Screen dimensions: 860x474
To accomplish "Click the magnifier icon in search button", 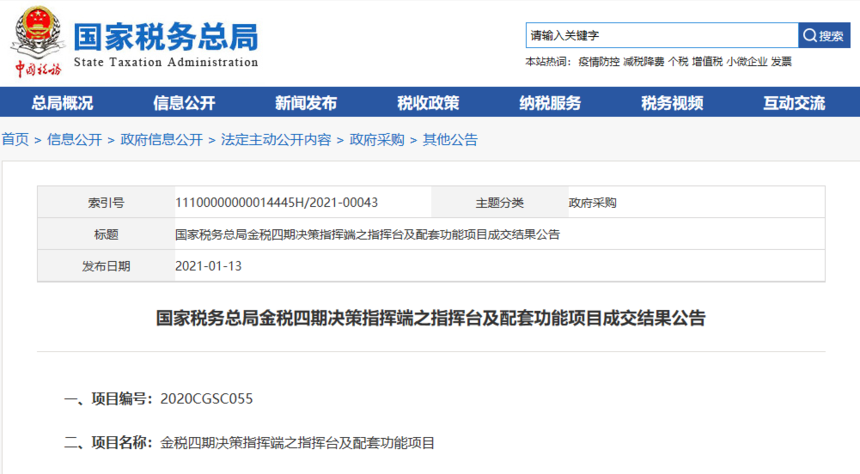I will point(810,36).
